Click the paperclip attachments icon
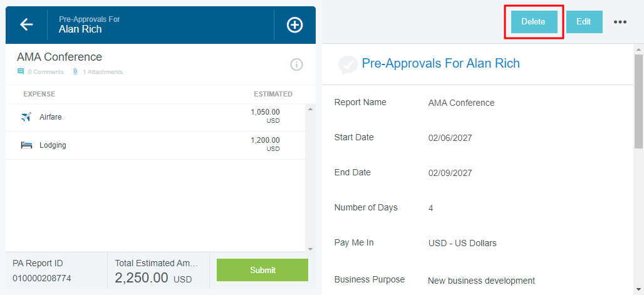Image resolution: width=644 pixels, height=295 pixels. tap(75, 72)
